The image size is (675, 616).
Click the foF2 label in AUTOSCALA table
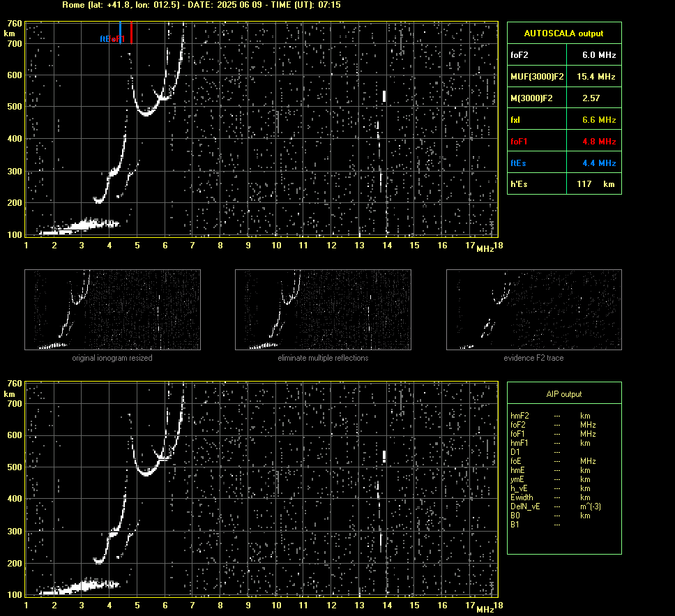coord(519,55)
